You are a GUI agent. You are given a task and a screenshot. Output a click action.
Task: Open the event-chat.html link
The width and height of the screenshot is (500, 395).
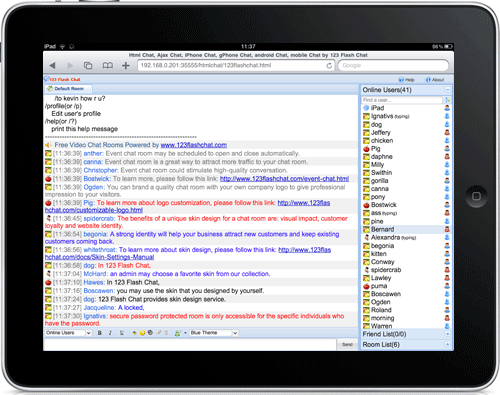click(284, 179)
